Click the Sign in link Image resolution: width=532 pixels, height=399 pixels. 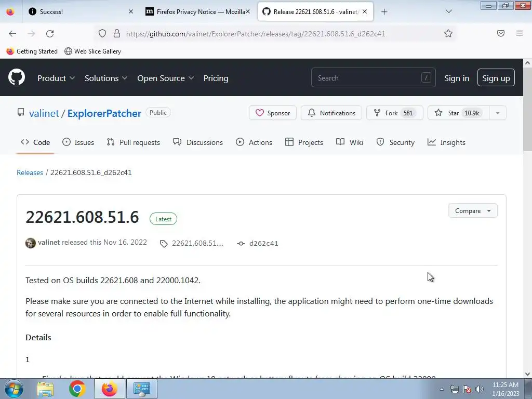(x=457, y=78)
